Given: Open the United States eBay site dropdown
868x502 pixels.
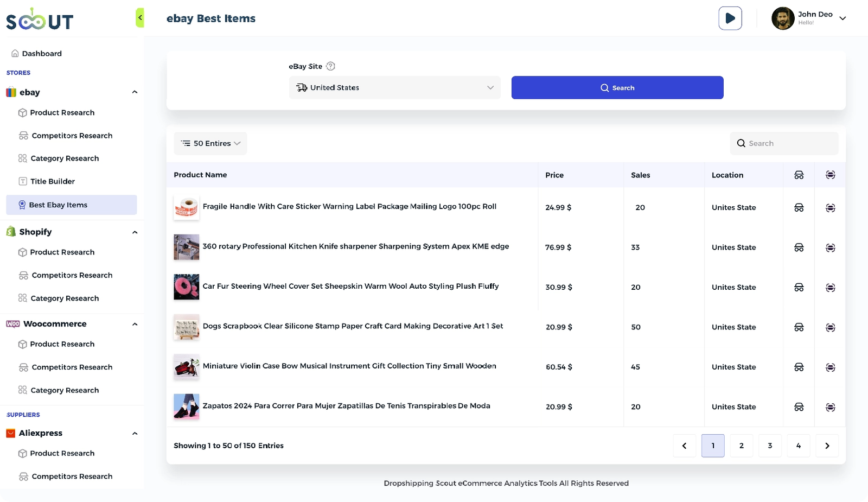Looking at the screenshot, I should point(395,87).
